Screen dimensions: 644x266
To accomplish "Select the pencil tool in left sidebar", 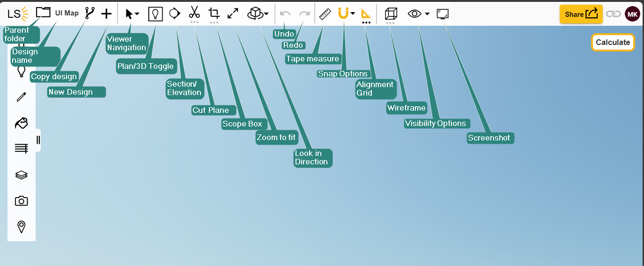I will [21, 97].
